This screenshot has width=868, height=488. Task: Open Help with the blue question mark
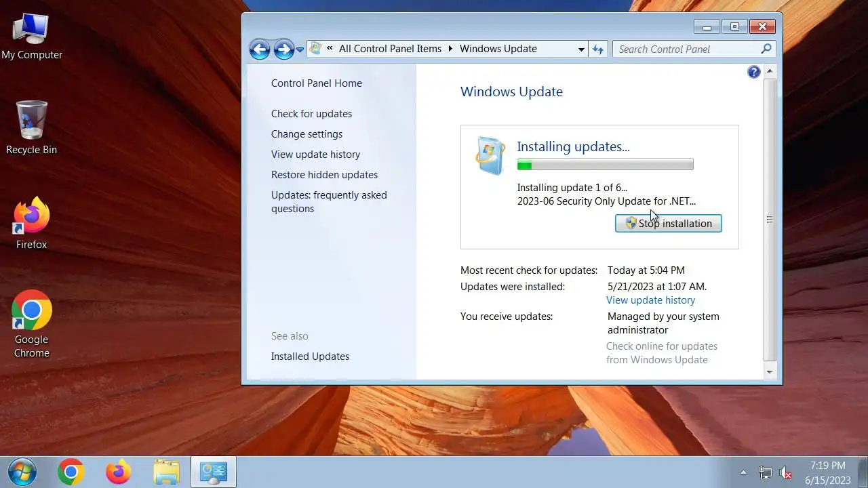click(x=753, y=72)
